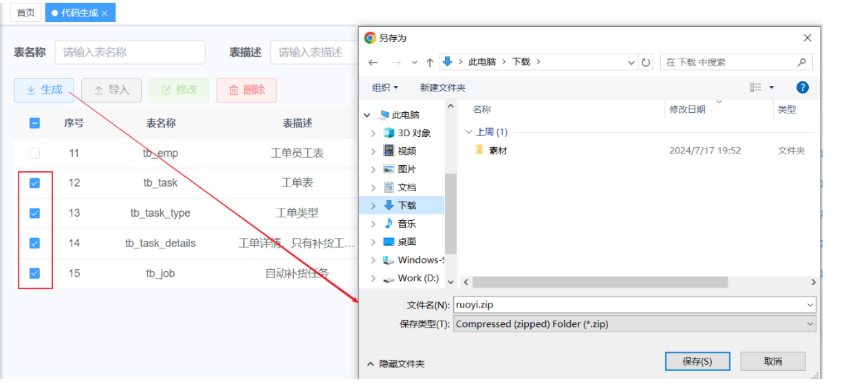
Task: Go up one folder level arrow
Action: [x=430, y=63]
